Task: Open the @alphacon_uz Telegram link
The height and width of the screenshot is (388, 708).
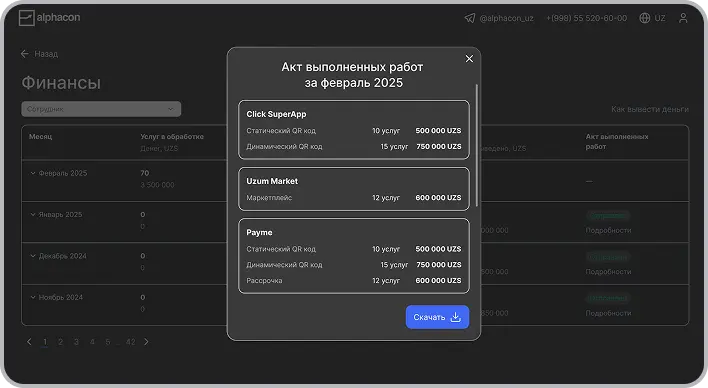Action: [506, 18]
